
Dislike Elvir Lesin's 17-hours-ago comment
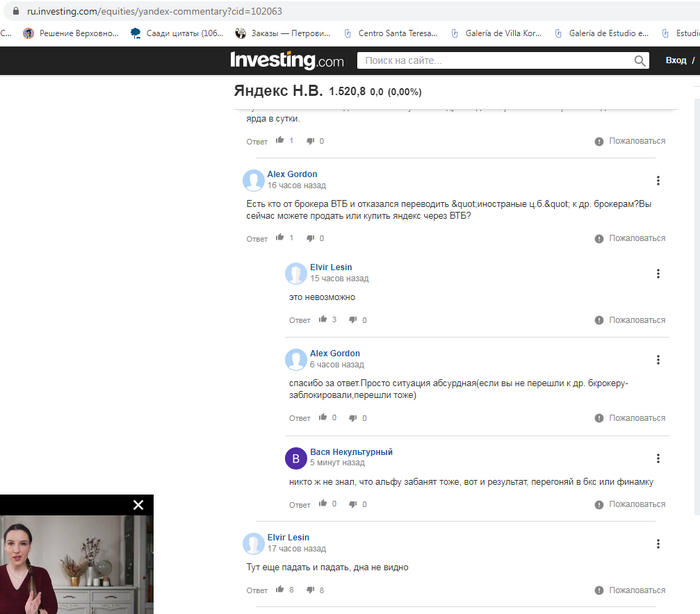[x=310, y=590]
